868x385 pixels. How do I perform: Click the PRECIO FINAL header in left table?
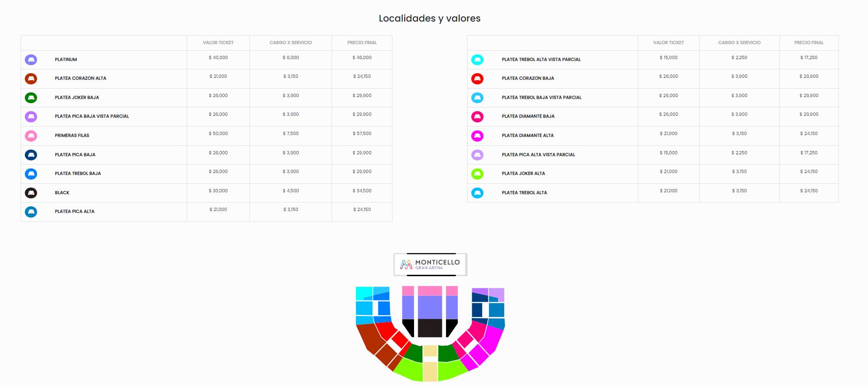(x=362, y=43)
